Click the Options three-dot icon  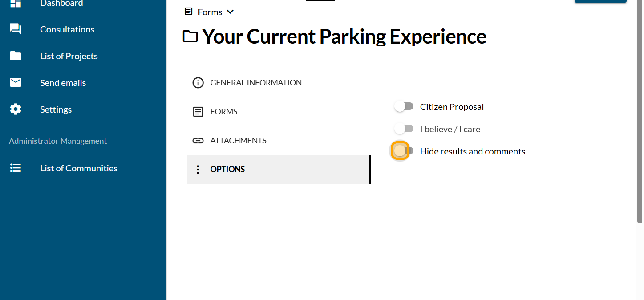198,170
